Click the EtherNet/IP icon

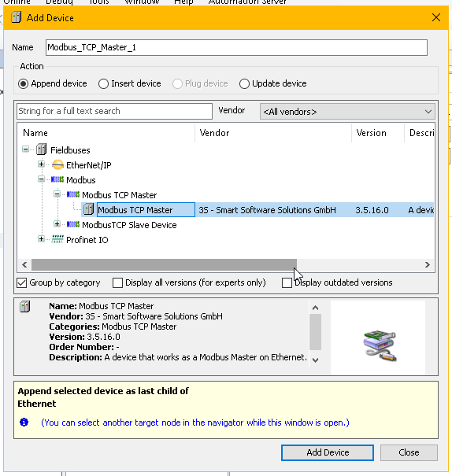coord(57,164)
